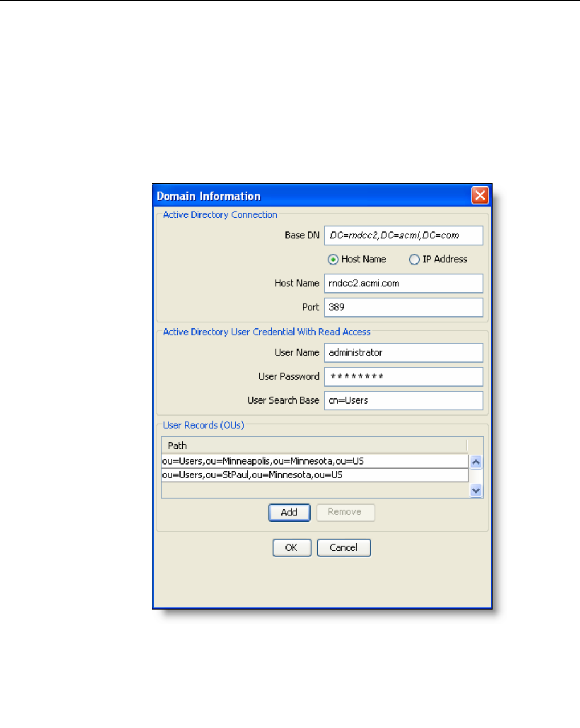The width and height of the screenshot is (580, 728).
Task: Select the Minneapolis OU path row
Action: (314, 461)
